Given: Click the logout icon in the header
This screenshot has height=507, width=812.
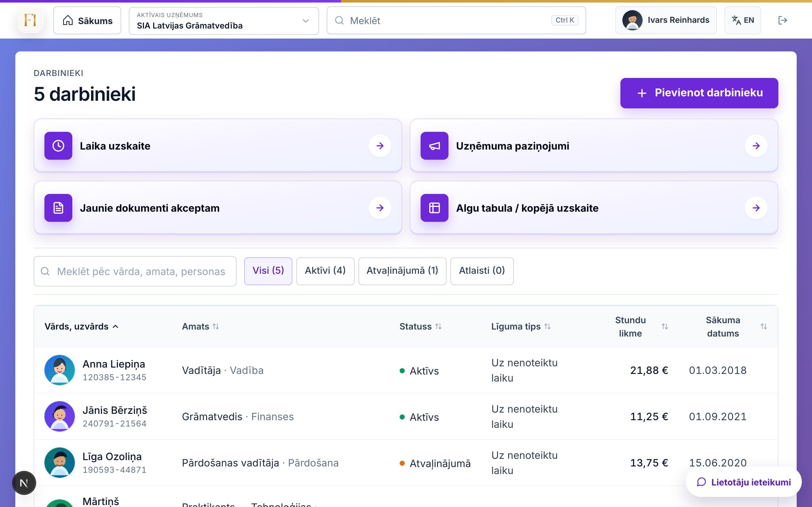Looking at the screenshot, I should (x=783, y=21).
